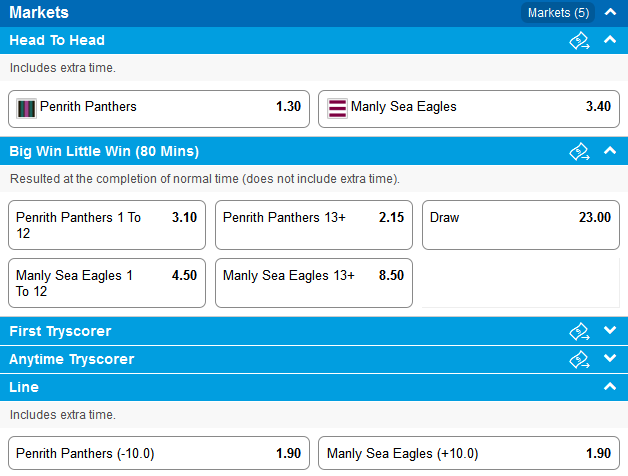Screen dimensions: 628x476
Task: Click cash out icon in First Tryscorer header
Action: coord(579,331)
